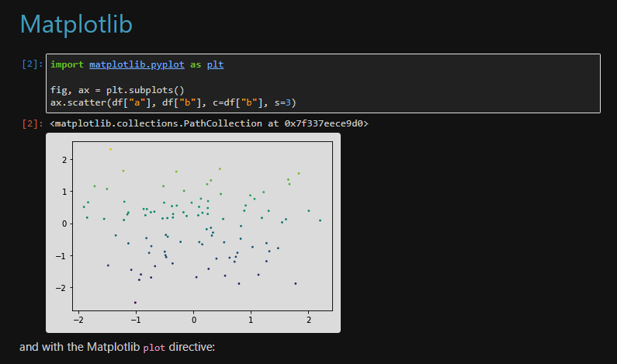
Task: Click the input cell prompt [2]:
Action: 33,64
